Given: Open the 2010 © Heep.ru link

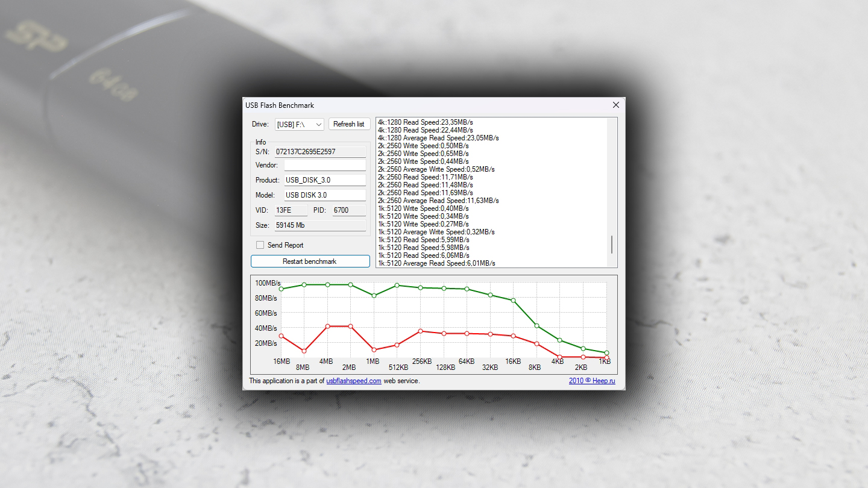Looking at the screenshot, I should tap(592, 381).
